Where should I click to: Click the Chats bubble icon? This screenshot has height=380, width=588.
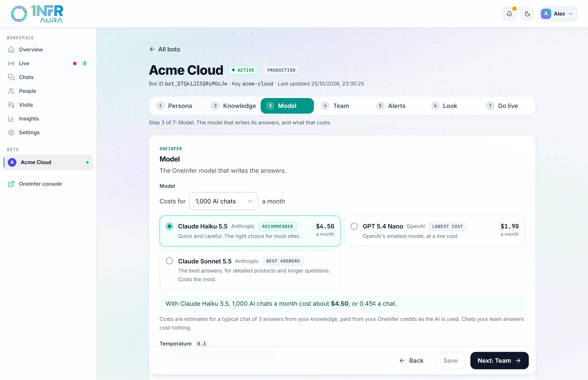11,77
